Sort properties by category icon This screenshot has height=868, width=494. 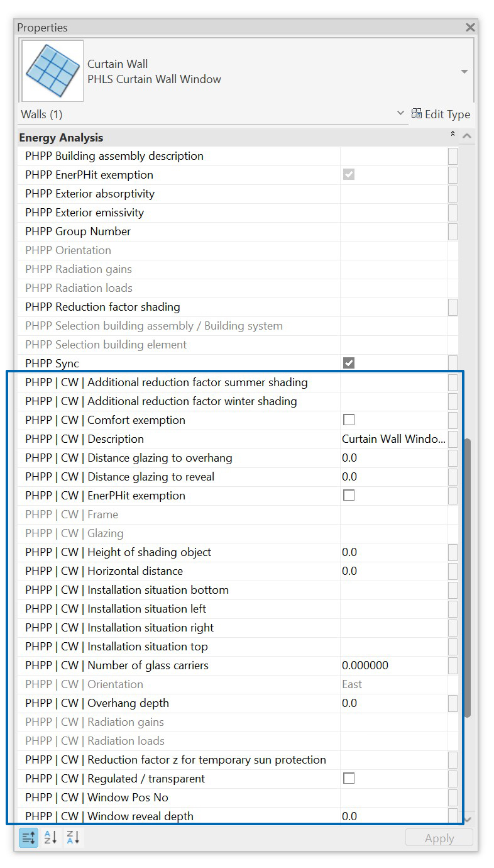click(28, 837)
